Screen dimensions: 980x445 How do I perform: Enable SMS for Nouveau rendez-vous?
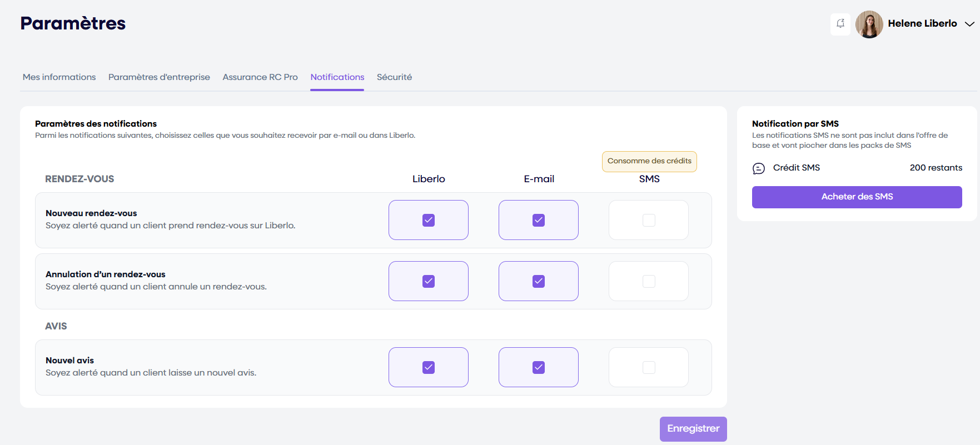tap(649, 220)
